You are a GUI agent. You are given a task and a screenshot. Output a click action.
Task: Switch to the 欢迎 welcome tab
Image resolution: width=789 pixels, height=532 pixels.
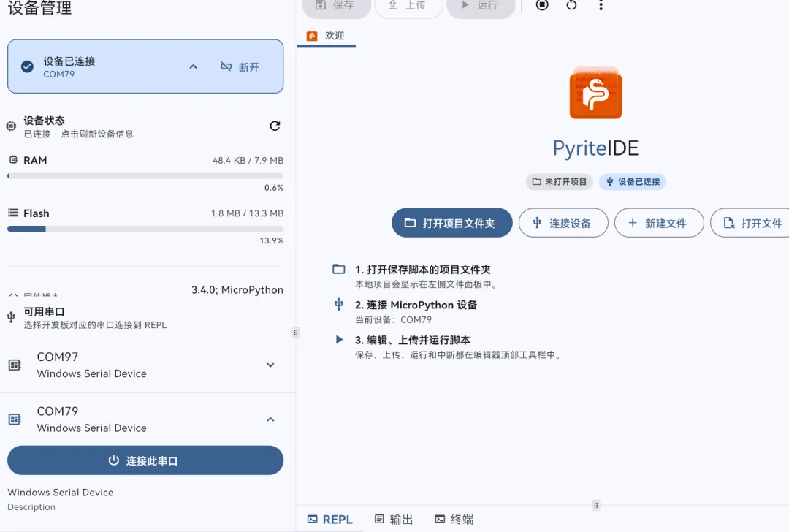pos(326,36)
